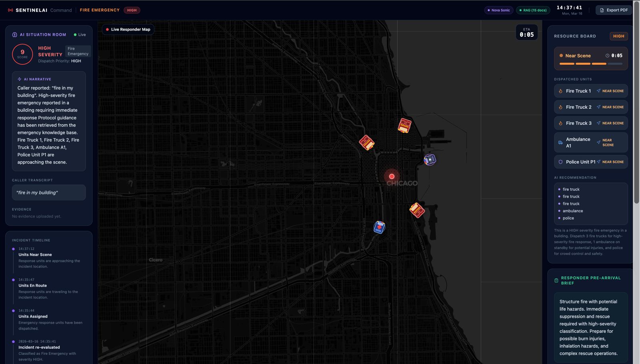Click the clock icon in Near Scene card
This screenshot has height=364, width=640.
[607, 56]
